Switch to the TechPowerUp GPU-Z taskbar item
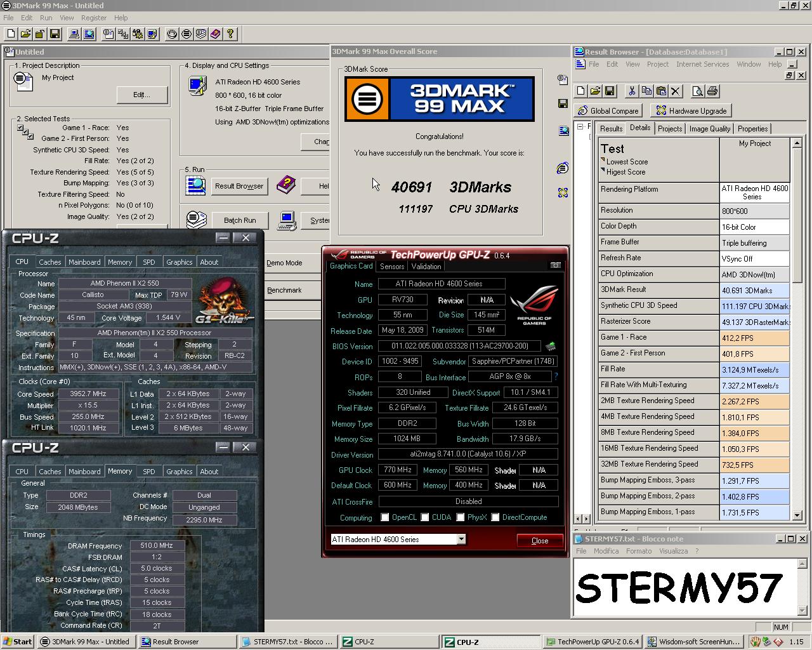Viewport: 812px width, 650px height. pos(593,642)
